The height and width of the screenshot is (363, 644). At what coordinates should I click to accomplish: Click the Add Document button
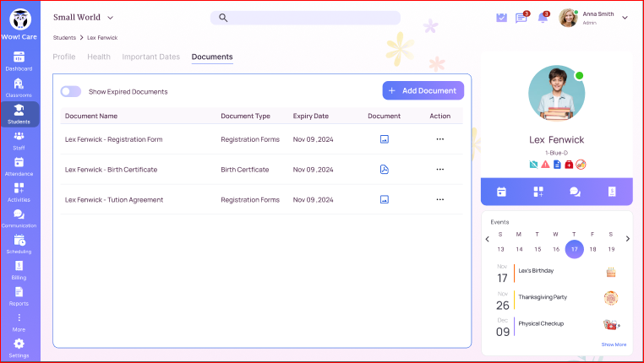[x=423, y=90]
